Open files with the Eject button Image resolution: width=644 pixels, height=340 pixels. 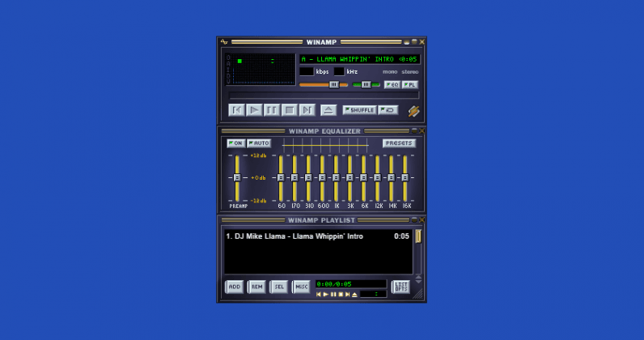point(328,110)
